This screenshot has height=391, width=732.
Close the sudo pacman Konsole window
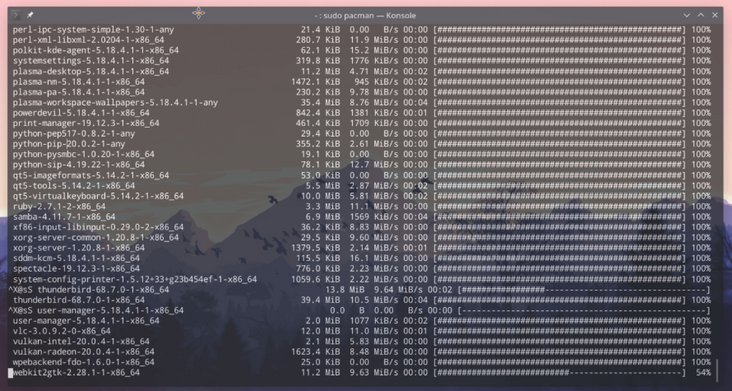point(715,15)
